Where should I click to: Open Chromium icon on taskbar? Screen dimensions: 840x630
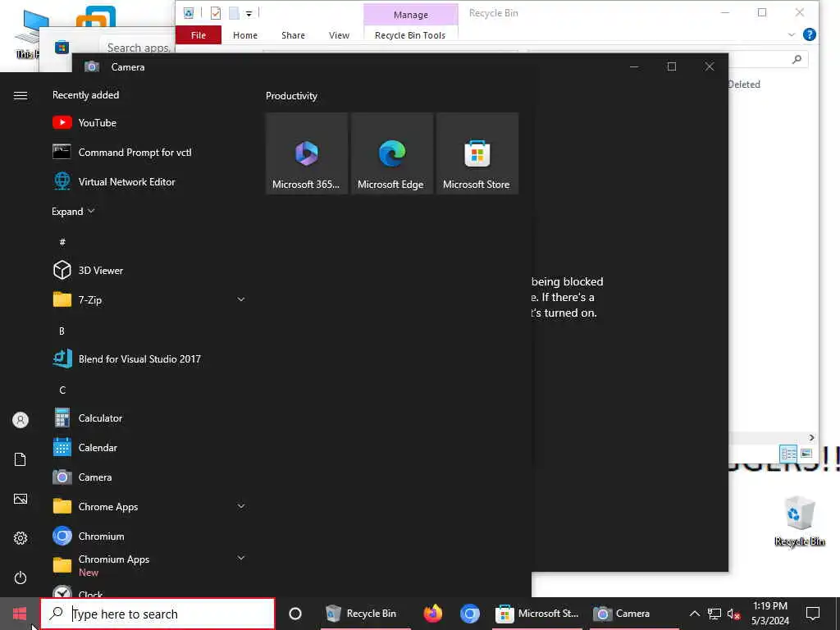pyautogui.click(x=470, y=614)
